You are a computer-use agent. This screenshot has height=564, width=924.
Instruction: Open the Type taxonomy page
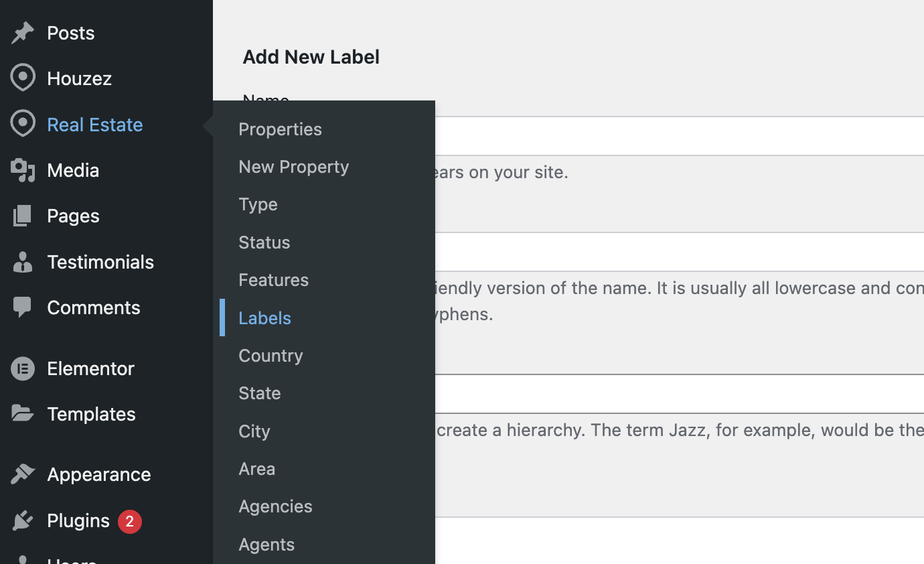pos(258,204)
